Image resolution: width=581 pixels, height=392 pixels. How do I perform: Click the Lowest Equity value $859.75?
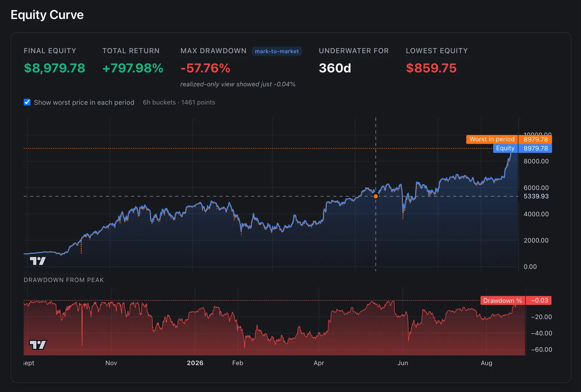coord(431,68)
